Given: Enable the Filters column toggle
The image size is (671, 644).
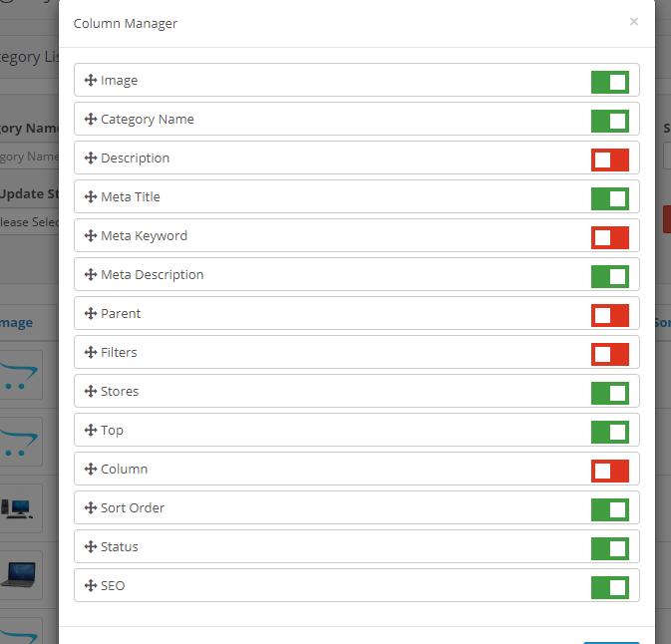Looking at the screenshot, I should pos(609,354).
